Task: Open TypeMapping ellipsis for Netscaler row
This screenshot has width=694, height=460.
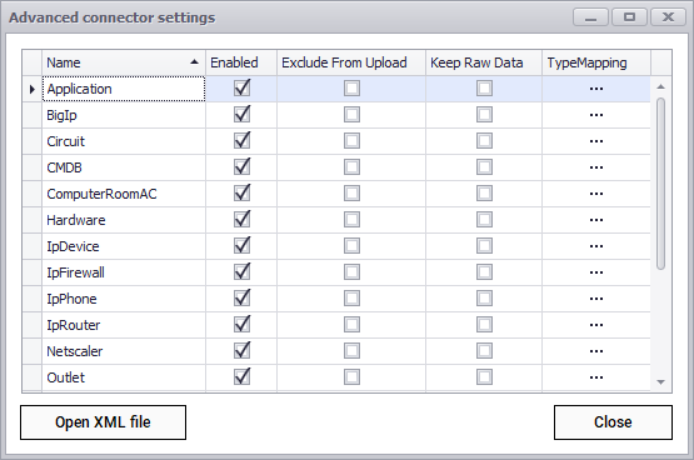Action: 596,351
